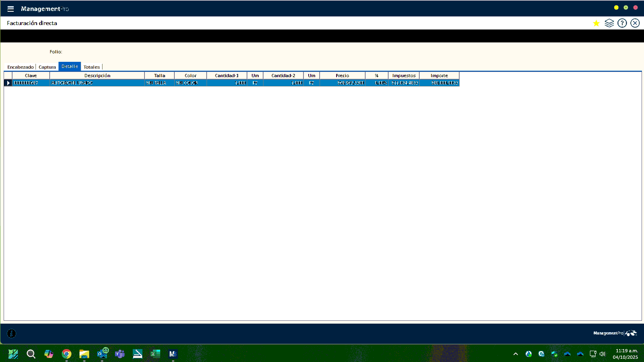Open the hamburger menu in title bar
644x362 pixels.
coord(10,9)
